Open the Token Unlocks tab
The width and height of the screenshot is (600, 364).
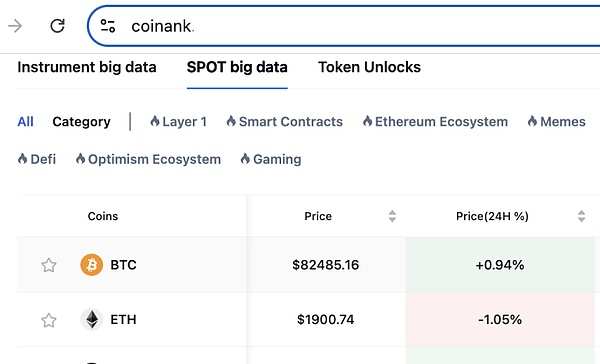369,67
